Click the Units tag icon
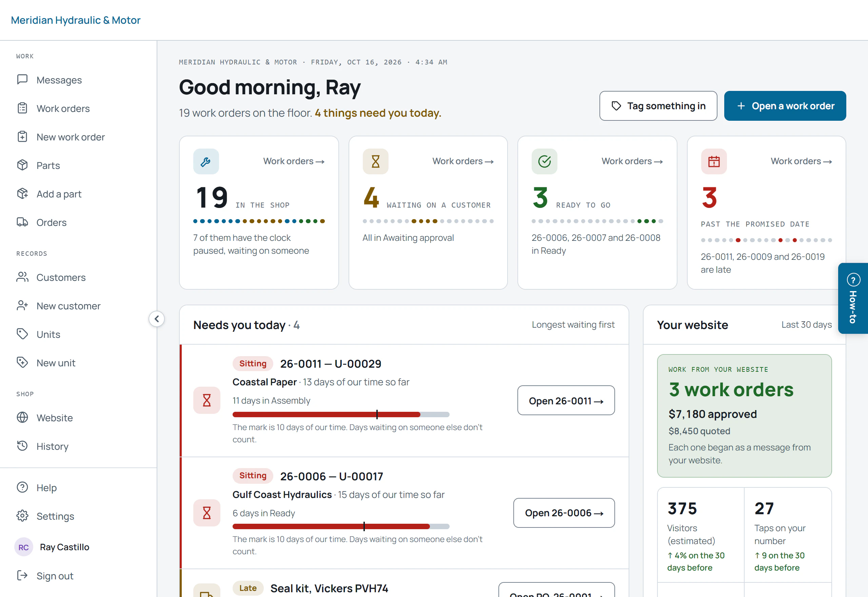Screen dimensions: 868x597 pyautogui.click(x=22, y=334)
